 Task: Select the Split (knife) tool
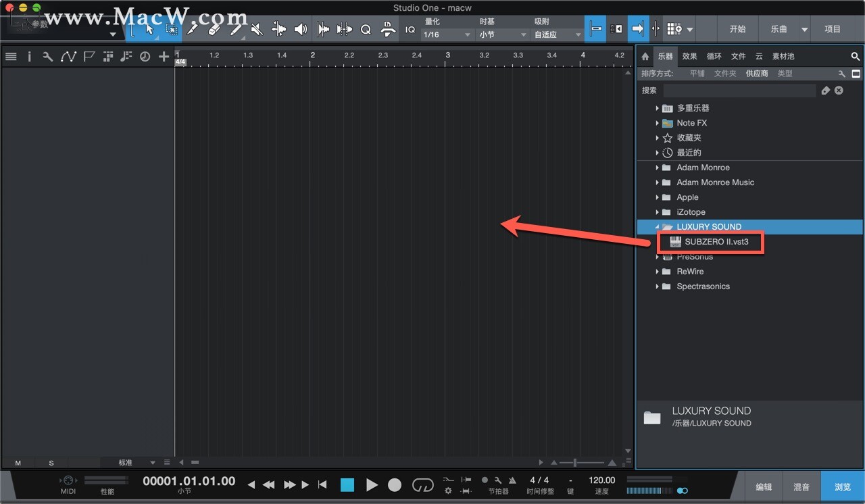point(193,29)
